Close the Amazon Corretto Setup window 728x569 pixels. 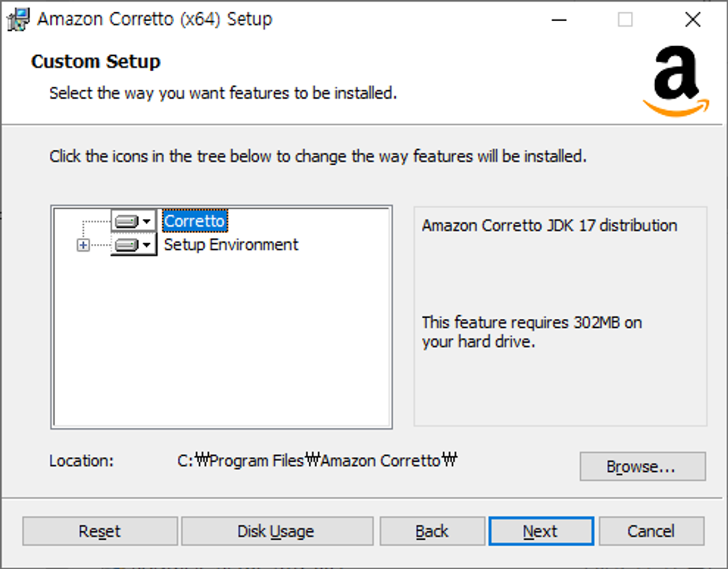[692, 20]
